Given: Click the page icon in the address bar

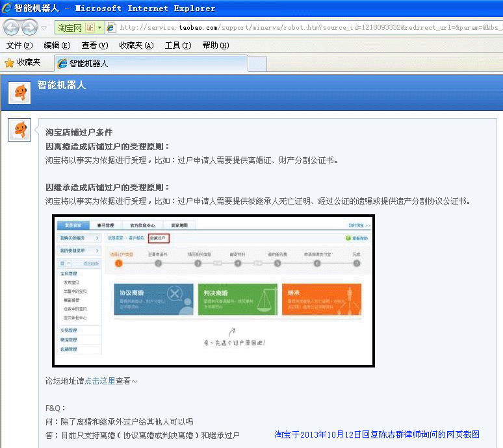Looking at the screenshot, I should [111, 28].
